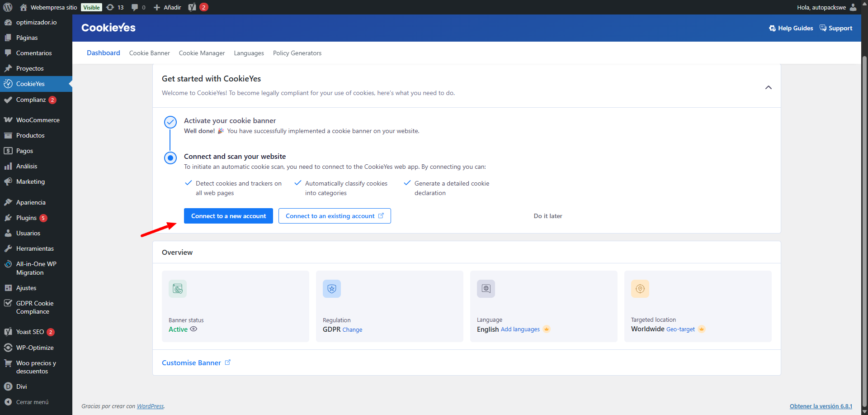The height and width of the screenshot is (415, 868).
Task: Switch to the Cookie Banner tab
Action: (x=150, y=53)
